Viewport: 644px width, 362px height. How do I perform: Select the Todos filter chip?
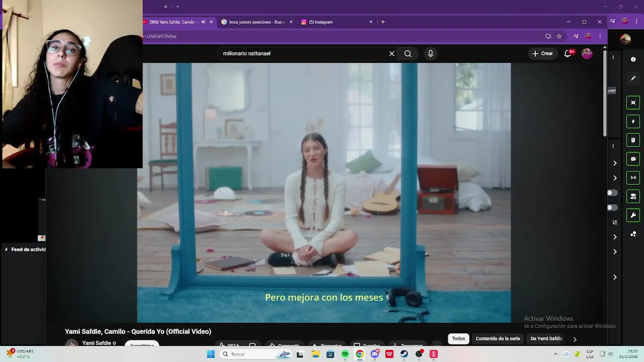[x=458, y=339]
